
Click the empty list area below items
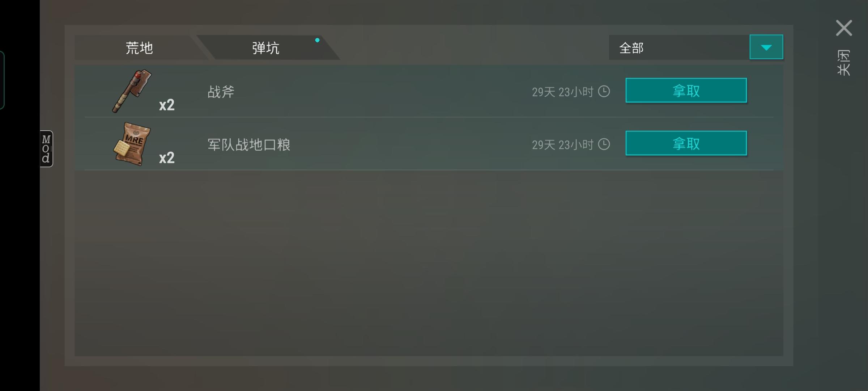coord(429,263)
